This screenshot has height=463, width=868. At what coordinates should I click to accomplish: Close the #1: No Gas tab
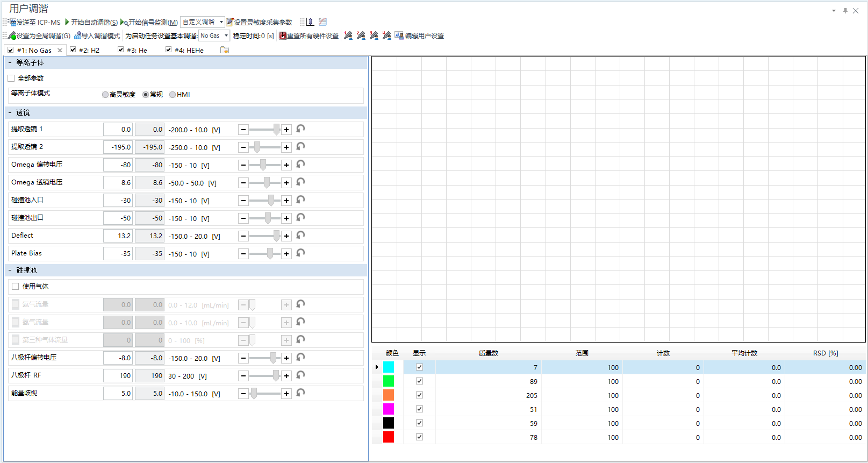60,50
